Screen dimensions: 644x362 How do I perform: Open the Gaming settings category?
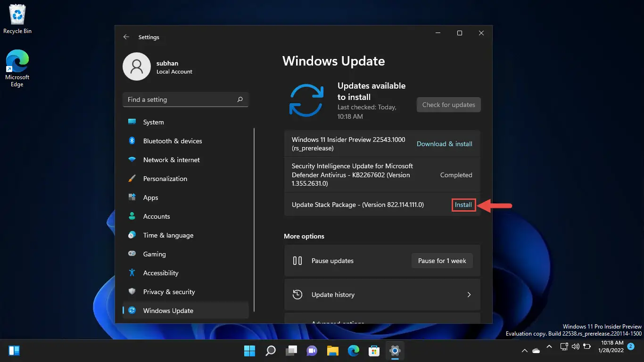pyautogui.click(x=185, y=254)
